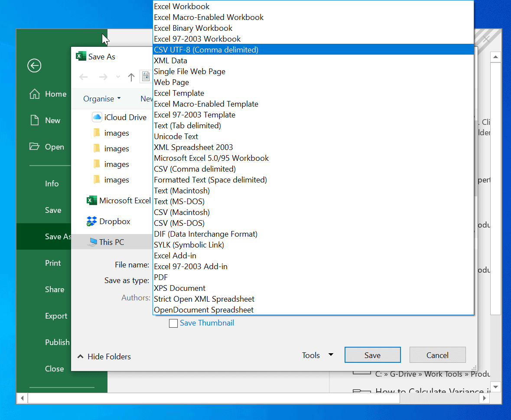Viewport: 511px width, 420px height.
Task: Expand the recent locations chevron beside the arrows
Action: [x=117, y=77]
